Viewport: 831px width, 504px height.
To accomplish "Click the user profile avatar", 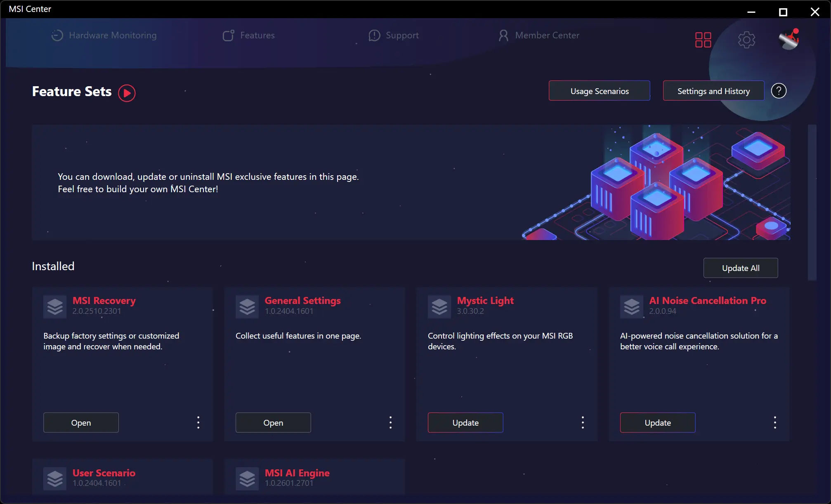I will (789, 40).
